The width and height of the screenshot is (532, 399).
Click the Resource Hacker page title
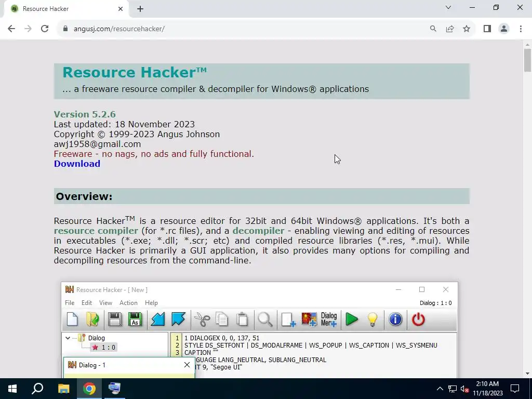pos(135,72)
